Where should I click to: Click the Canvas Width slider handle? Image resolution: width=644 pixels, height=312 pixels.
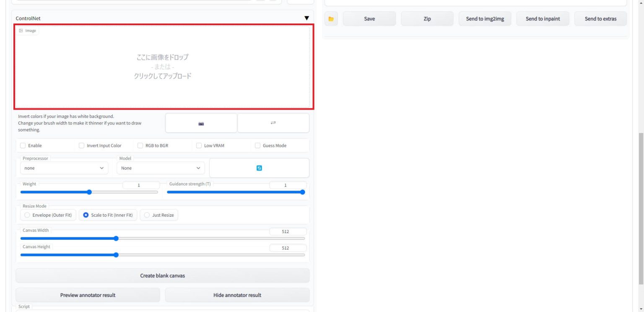[x=116, y=239]
